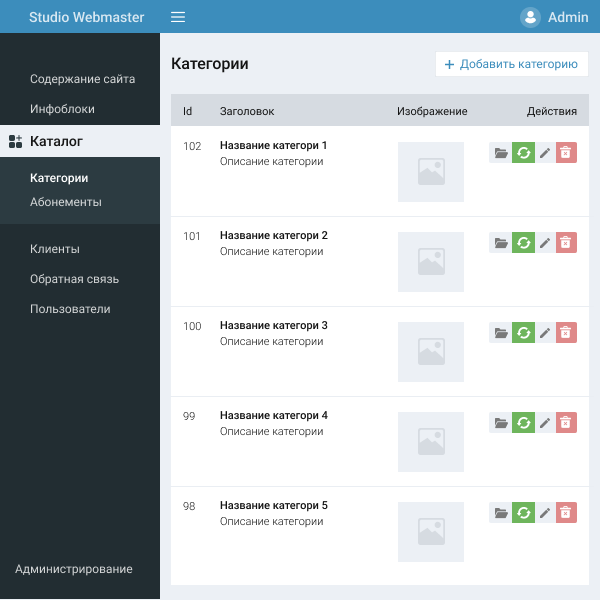600x600 pixels.
Task: Open folder for Название категори 3
Action: 501,333
